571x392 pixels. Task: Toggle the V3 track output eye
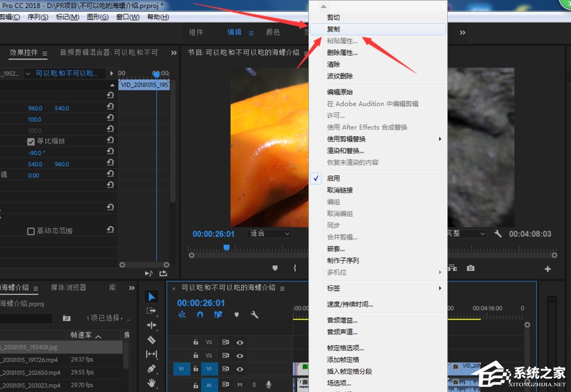click(240, 342)
